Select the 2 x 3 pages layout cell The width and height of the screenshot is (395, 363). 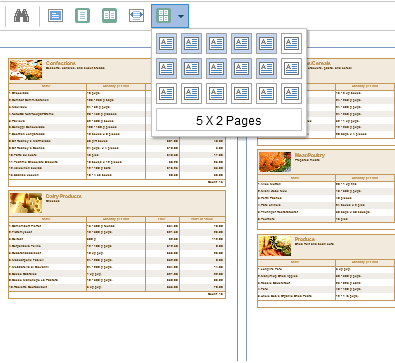click(x=191, y=93)
